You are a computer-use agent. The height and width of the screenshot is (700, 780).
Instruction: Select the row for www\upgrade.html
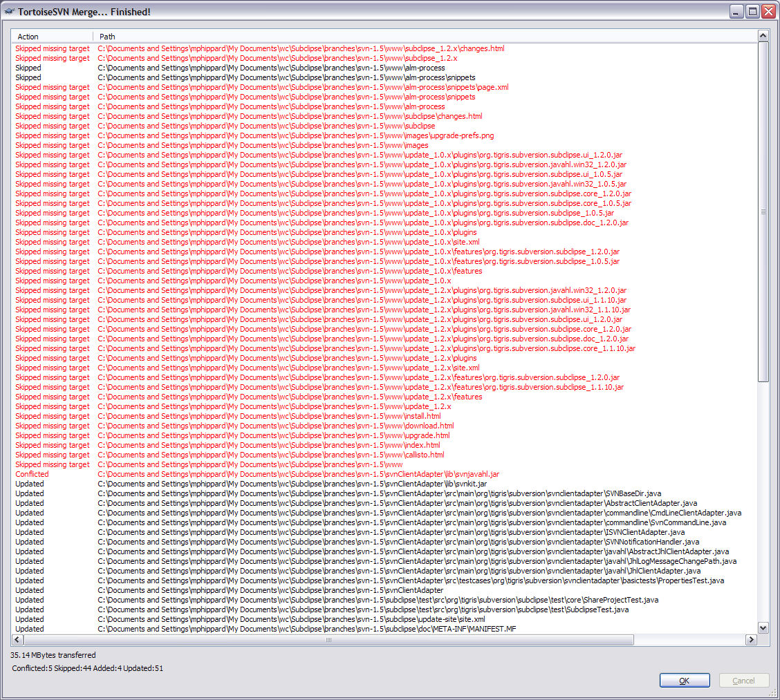[x=384, y=435]
